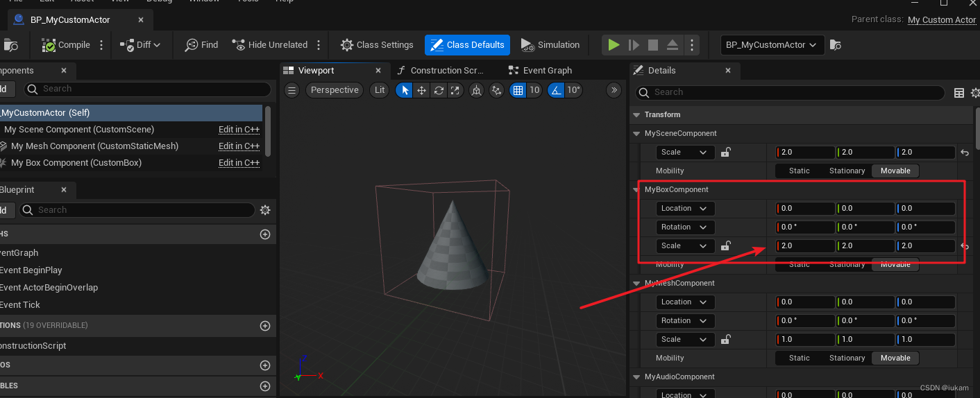
Task: Toggle MyBoxComponent scale lock icon
Action: click(725, 246)
